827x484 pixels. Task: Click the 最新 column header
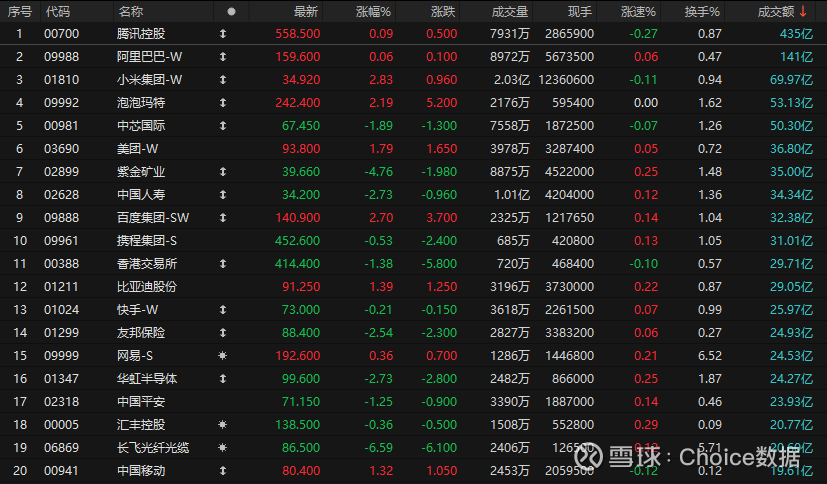click(x=306, y=12)
